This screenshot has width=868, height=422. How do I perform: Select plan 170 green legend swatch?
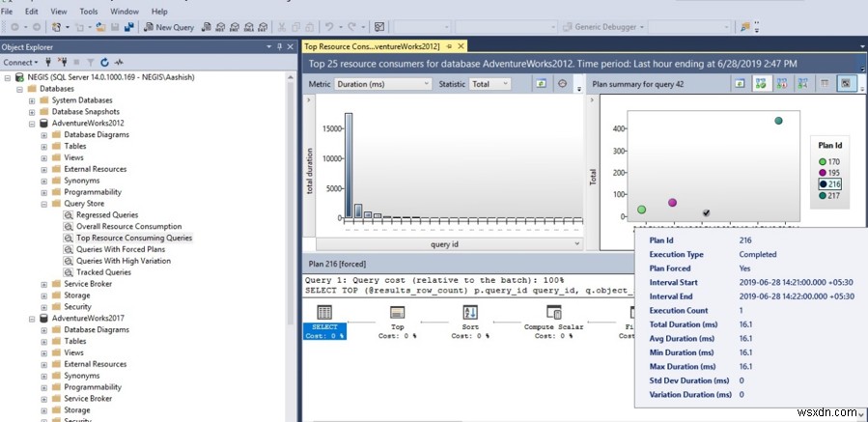pyautogui.click(x=822, y=161)
